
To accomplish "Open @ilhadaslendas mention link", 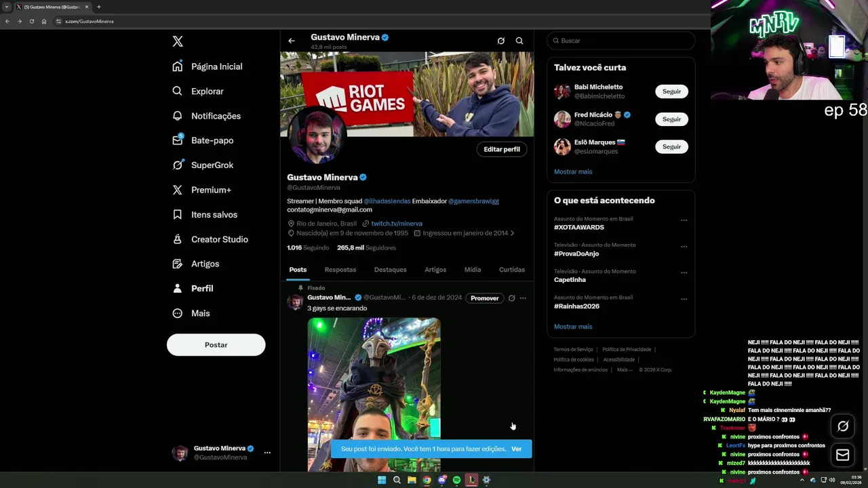I will point(387,201).
